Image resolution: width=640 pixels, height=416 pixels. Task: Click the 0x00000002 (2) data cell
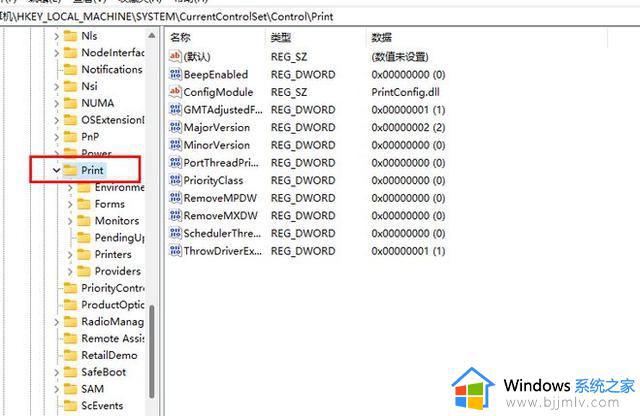408,127
